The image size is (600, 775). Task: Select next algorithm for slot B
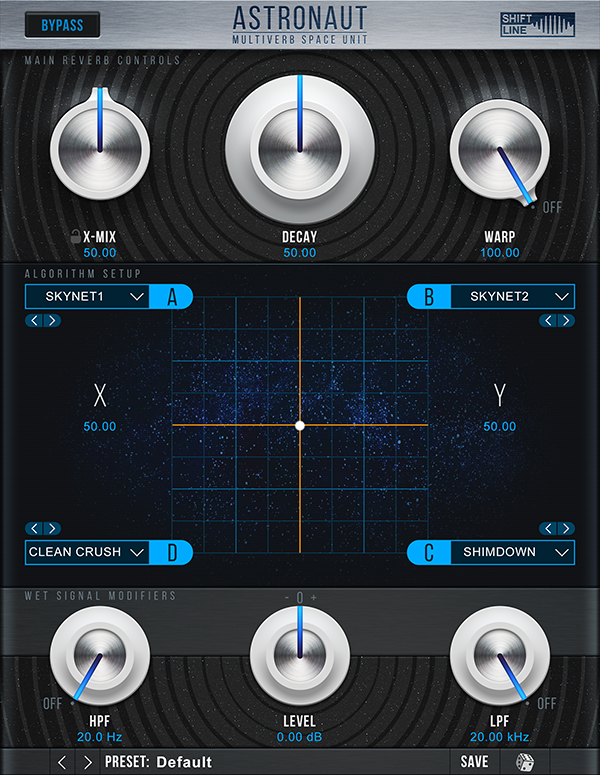(566, 321)
